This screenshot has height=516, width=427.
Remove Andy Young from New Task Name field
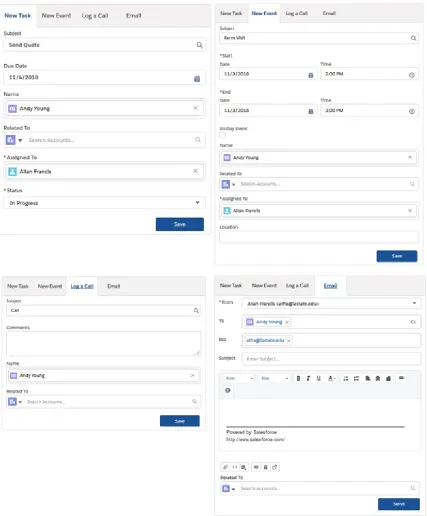point(195,108)
